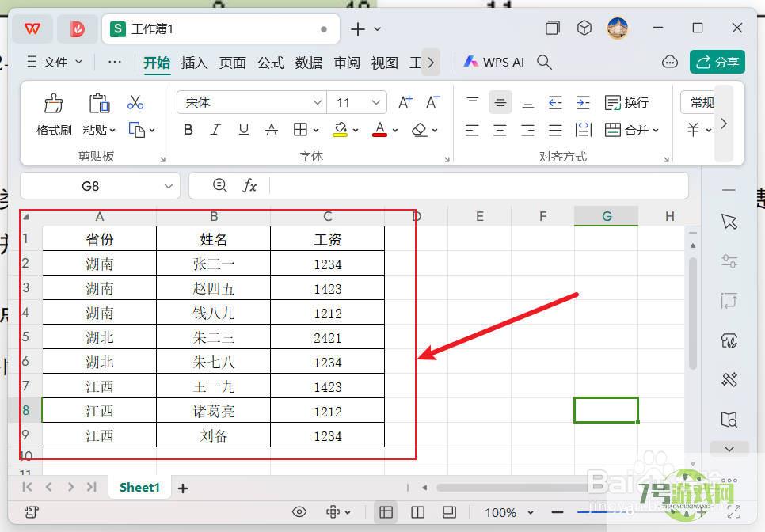Open the 文件 menu
The height and width of the screenshot is (532, 765).
(54, 62)
